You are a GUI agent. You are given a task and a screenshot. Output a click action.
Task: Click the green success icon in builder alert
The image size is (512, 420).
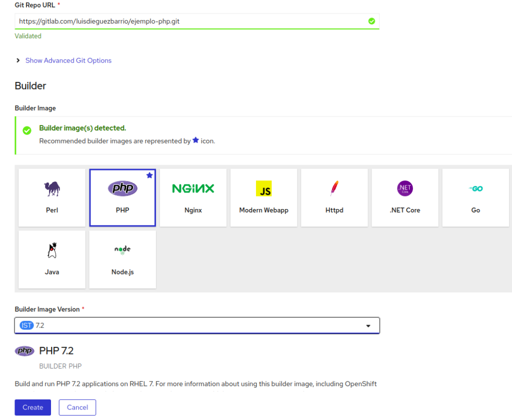tap(27, 130)
